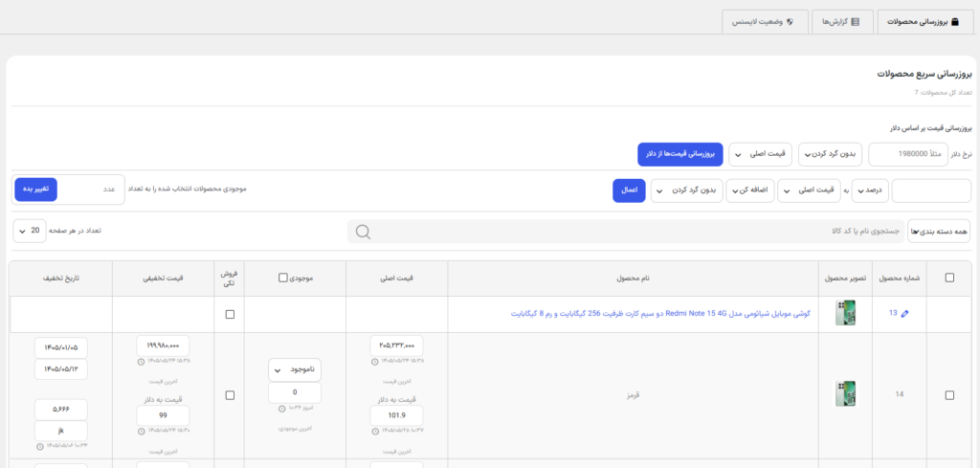Viewport: 980px width, 468px height.
Task: Click the product number 14 cell
Action: [900, 394]
